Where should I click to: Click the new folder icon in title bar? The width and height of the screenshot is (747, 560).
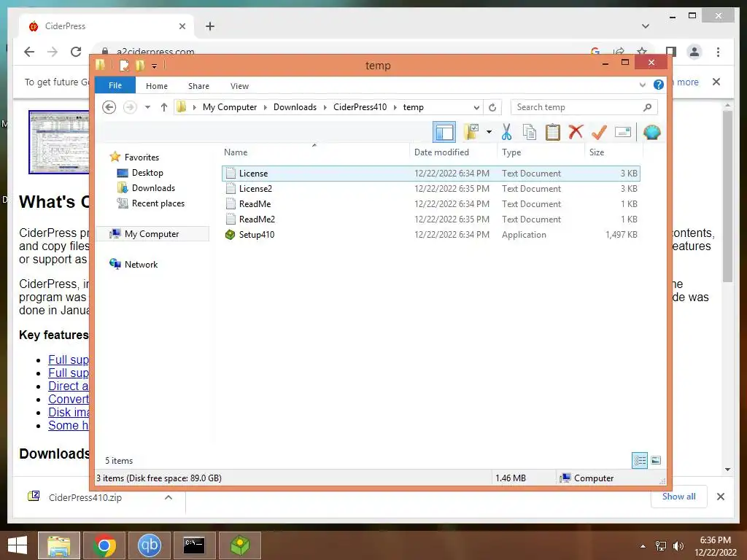[x=140, y=65]
